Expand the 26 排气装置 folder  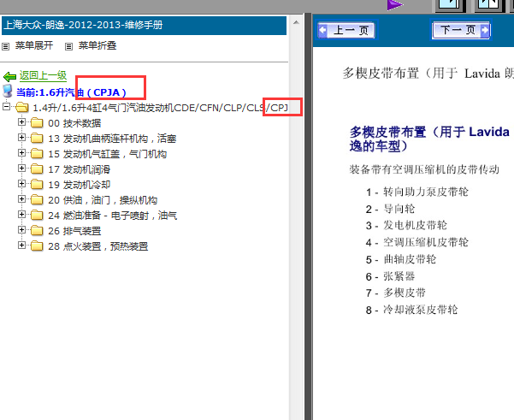(21, 230)
